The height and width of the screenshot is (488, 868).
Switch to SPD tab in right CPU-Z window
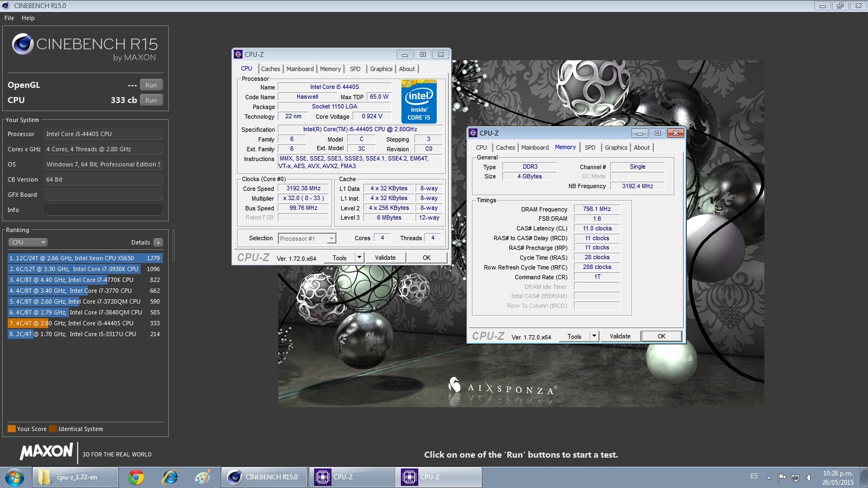(x=590, y=147)
